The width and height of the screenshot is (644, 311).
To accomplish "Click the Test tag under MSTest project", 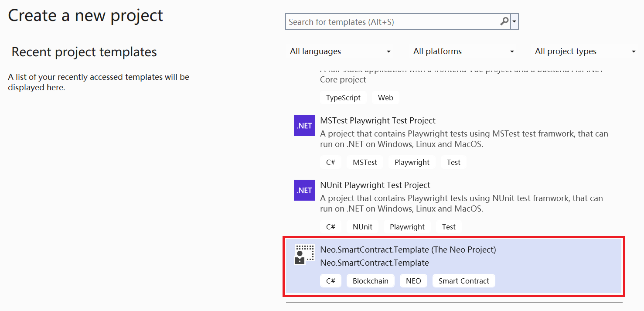I will point(453,162).
